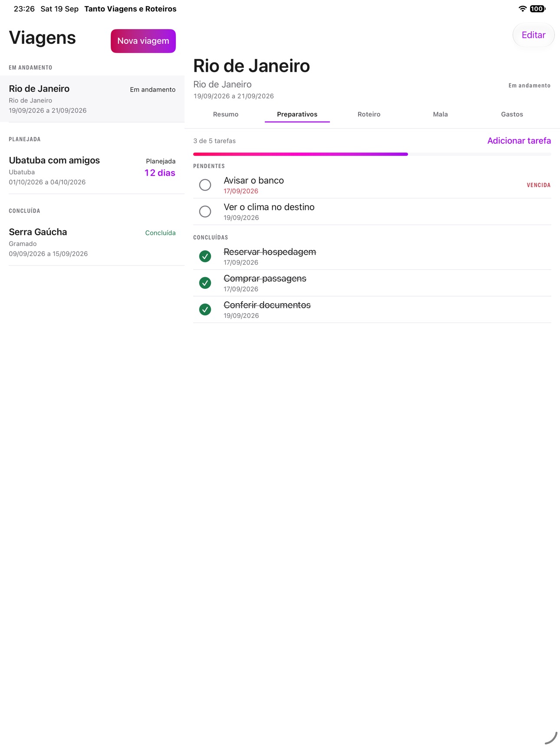Click the task progress bar
This screenshot has width=560, height=747.
coord(372,154)
